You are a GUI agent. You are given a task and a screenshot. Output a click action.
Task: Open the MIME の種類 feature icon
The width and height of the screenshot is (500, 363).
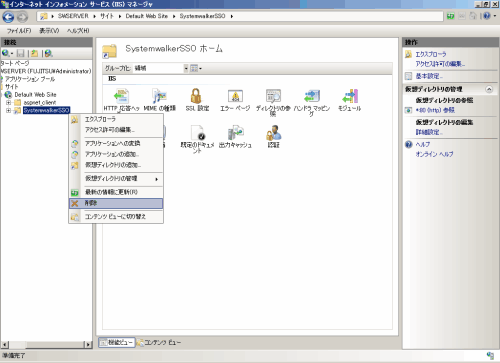159,96
